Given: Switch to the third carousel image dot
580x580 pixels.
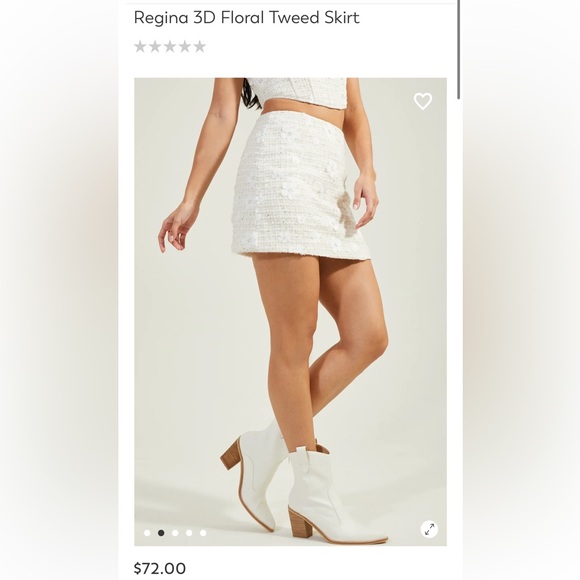Looking at the screenshot, I should [x=175, y=533].
